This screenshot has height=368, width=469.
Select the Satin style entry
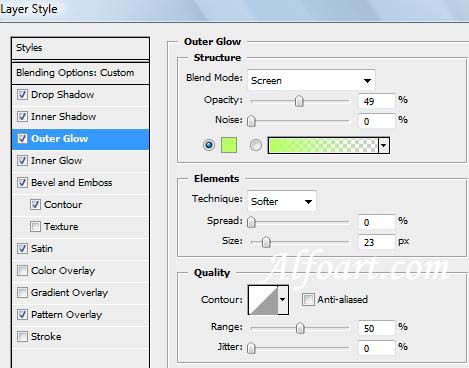80,249
